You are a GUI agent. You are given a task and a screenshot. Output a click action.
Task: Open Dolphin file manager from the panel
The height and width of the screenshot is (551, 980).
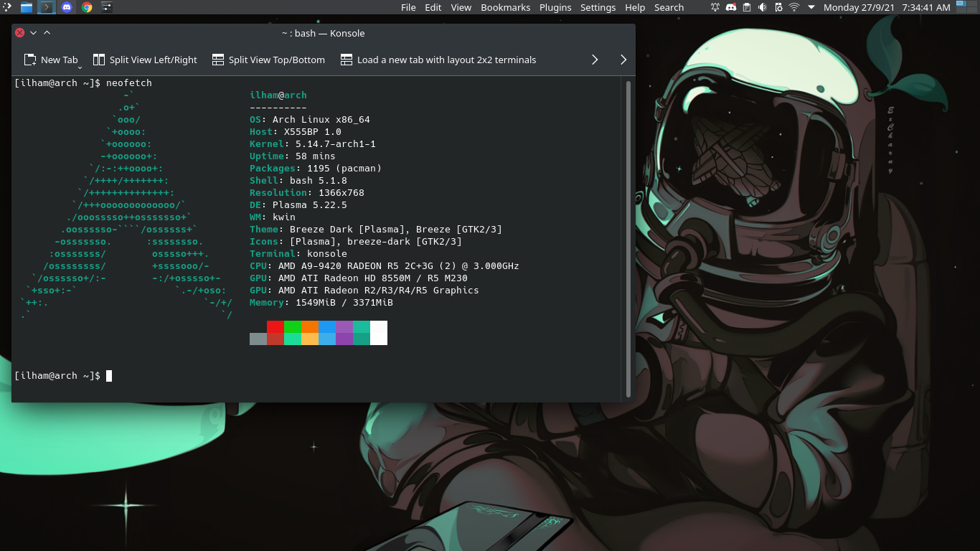click(x=27, y=7)
